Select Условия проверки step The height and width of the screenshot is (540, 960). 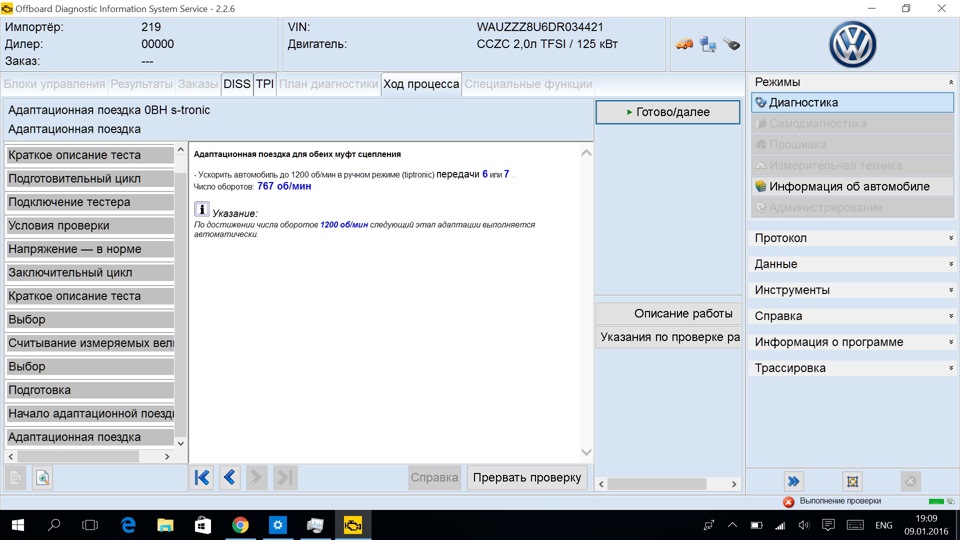pos(90,225)
